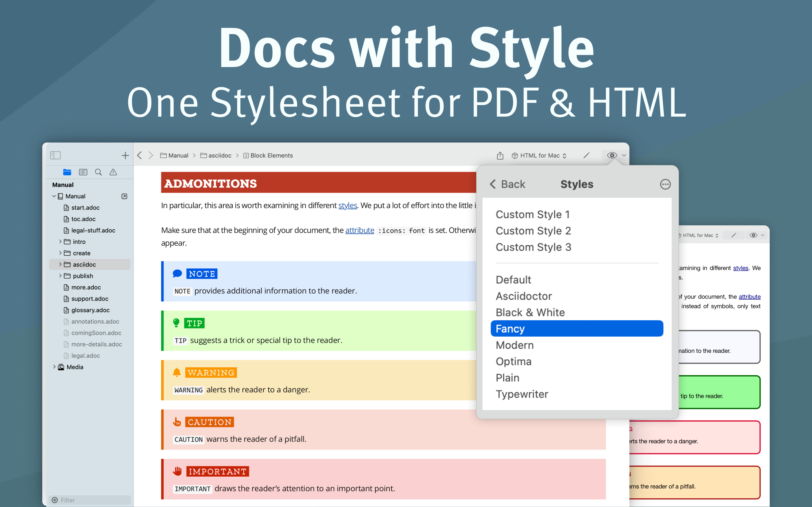Open the search magnifier in sidebar
This screenshot has height=507, width=812.
[x=98, y=172]
